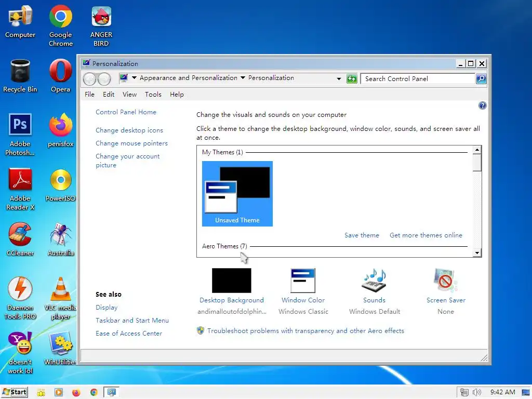The image size is (532, 399).
Task: Select the Australia spider solitaire icon
Action: pyautogui.click(x=60, y=239)
